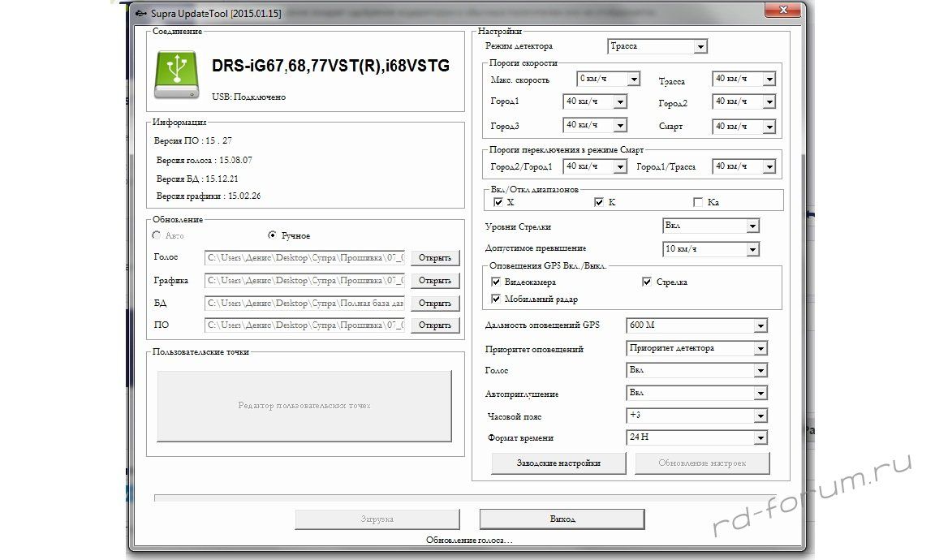Open the Город2/Город1 switching threshold dropdown

pyautogui.click(x=594, y=166)
